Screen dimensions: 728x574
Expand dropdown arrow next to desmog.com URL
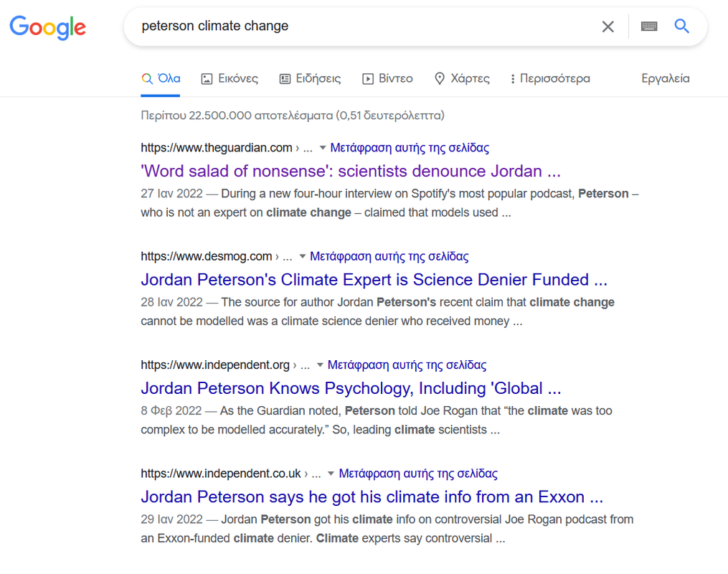pos(302,256)
